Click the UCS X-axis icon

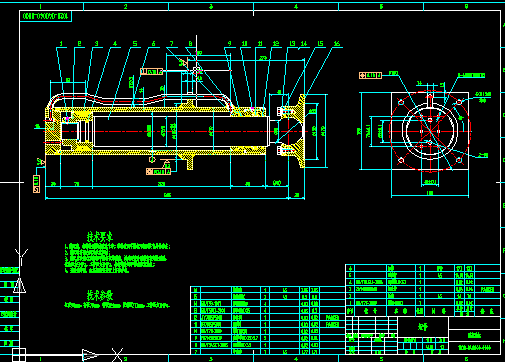(x=102, y=355)
